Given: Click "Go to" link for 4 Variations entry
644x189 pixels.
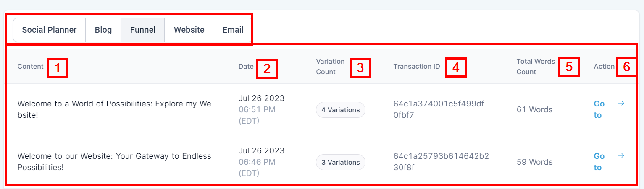Looking at the screenshot, I should [599, 109].
